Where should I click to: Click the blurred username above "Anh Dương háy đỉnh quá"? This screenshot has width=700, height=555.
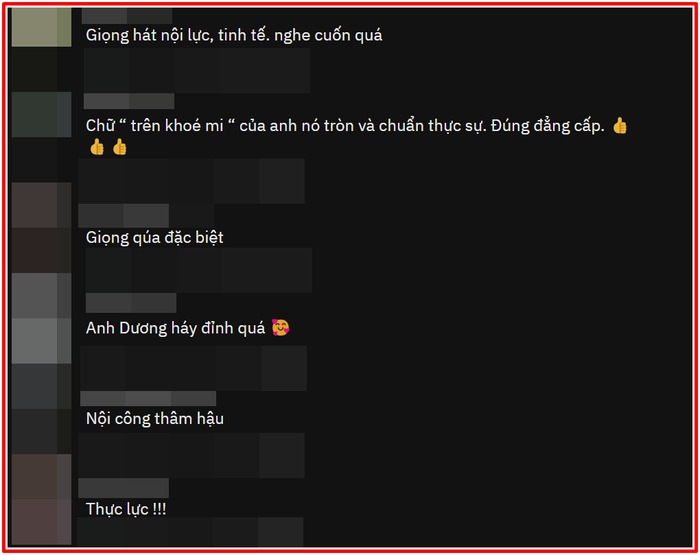coord(131,303)
